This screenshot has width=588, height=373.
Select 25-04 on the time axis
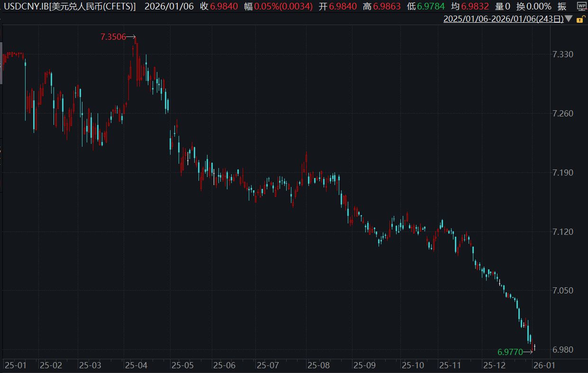click(x=136, y=365)
